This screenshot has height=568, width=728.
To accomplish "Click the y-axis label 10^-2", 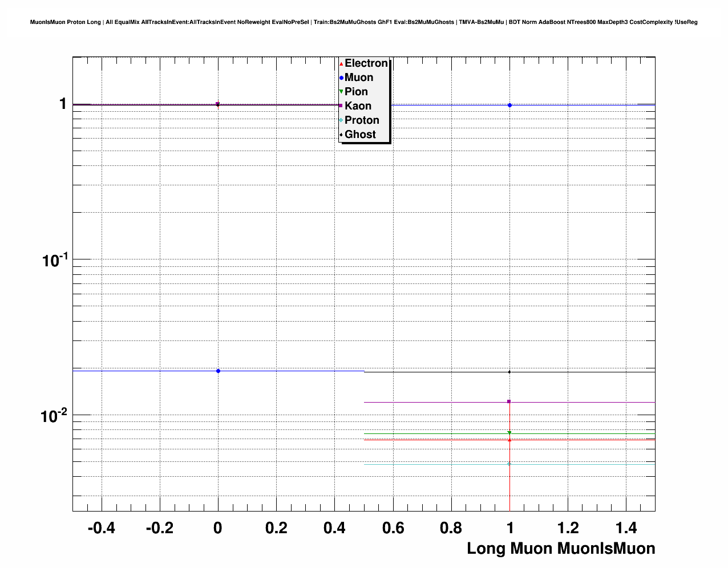I will (x=54, y=415).
